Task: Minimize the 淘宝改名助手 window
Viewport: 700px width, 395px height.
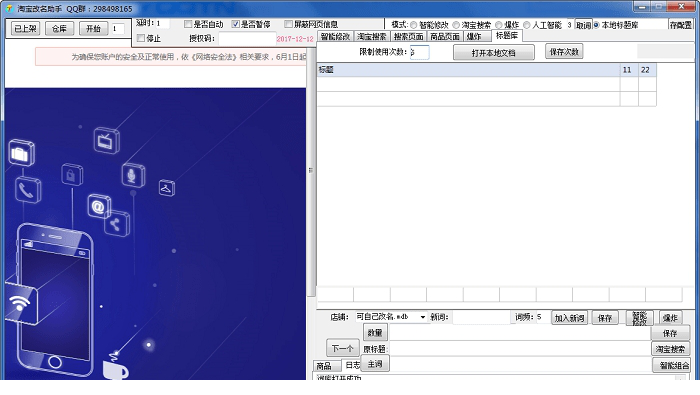Action: pos(642,6)
